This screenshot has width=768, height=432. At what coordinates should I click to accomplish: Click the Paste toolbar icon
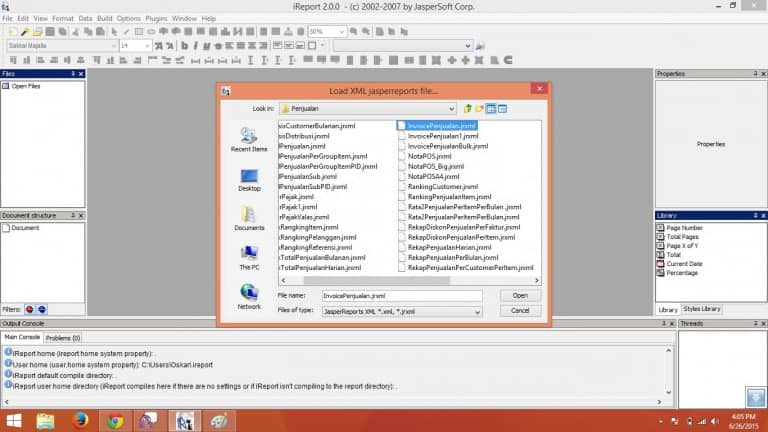(x=100, y=31)
